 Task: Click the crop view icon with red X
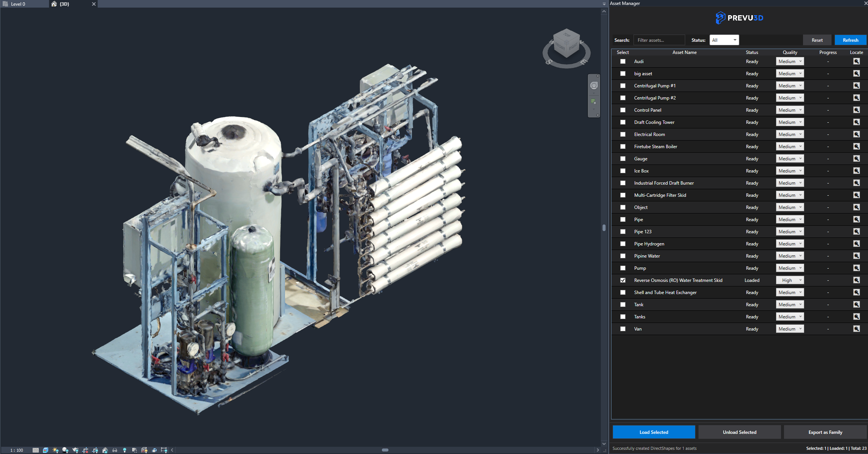coord(85,450)
